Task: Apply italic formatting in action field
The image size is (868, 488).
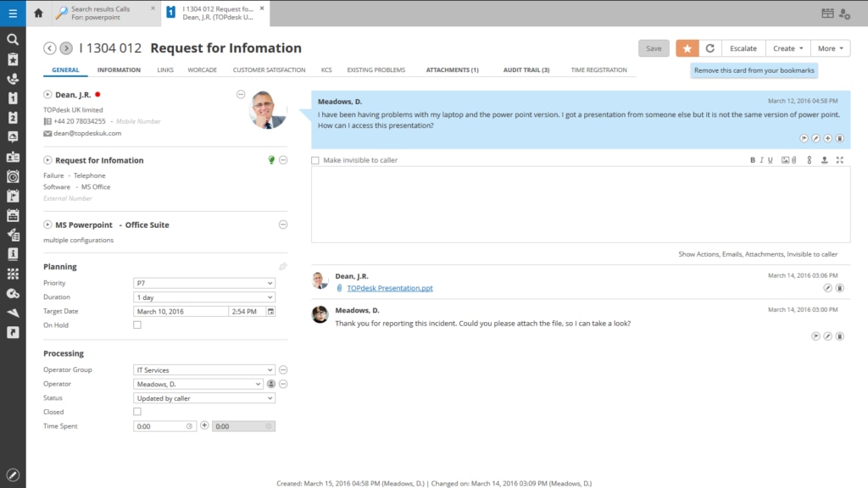Action: pos(762,160)
